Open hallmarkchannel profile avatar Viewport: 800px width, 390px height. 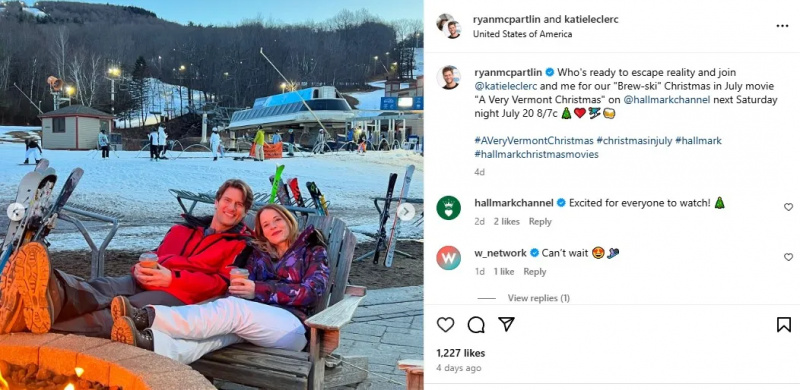click(448, 208)
